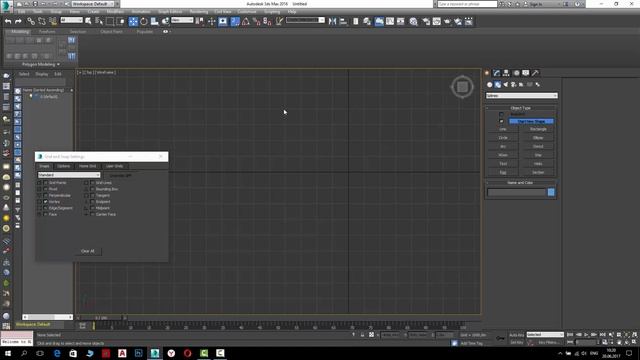Toggle Percent Snap in main toolbar
The width and height of the screenshot is (640, 360).
[x=257, y=21]
